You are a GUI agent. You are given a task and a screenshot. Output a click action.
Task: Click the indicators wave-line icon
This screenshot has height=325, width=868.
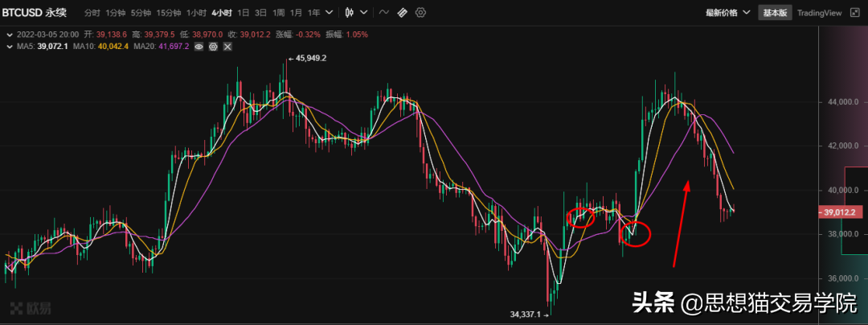coord(383,13)
